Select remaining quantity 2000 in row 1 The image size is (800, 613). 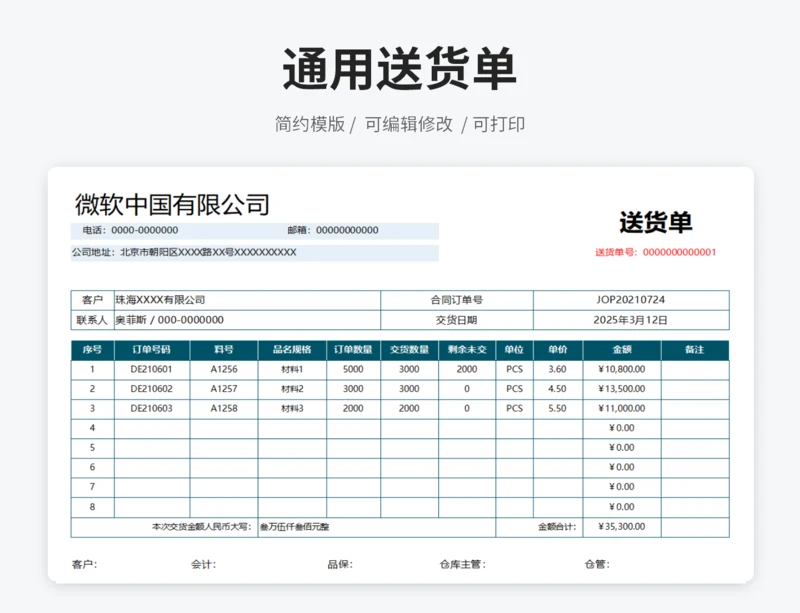(x=467, y=369)
